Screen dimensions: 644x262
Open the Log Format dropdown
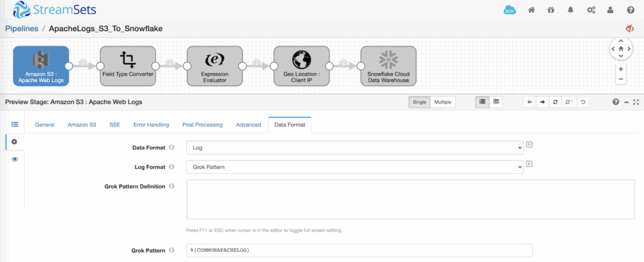[x=355, y=167]
